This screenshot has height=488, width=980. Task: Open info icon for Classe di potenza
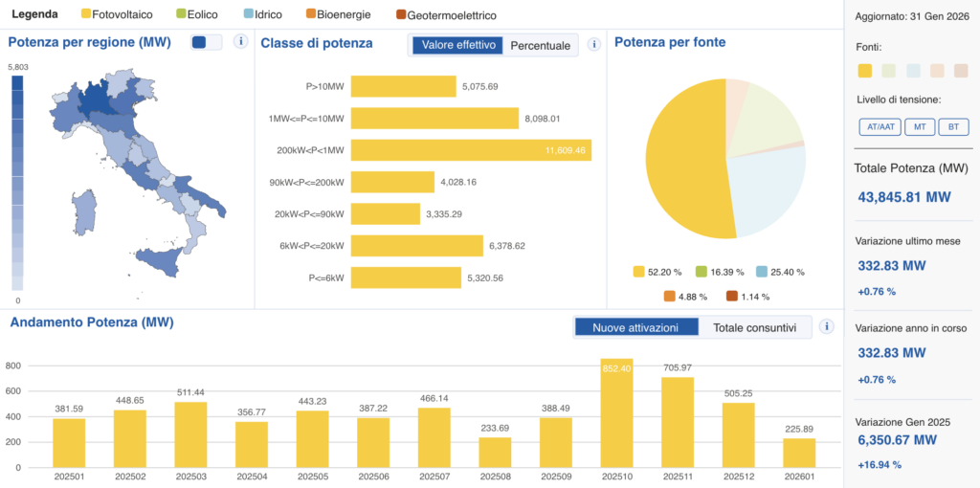[x=594, y=44]
